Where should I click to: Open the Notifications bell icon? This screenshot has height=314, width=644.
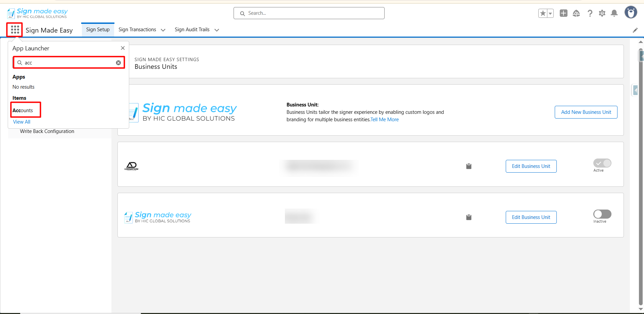point(614,13)
